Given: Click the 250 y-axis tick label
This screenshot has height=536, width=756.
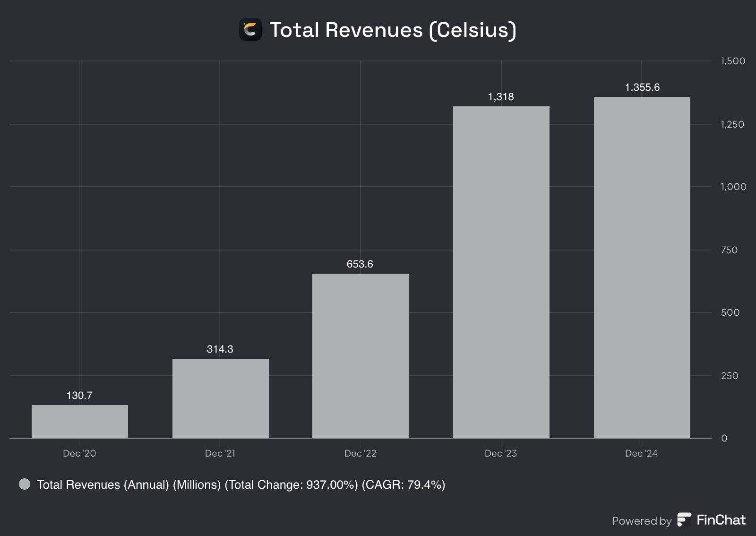Looking at the screenshot, I should coord(730,376).
